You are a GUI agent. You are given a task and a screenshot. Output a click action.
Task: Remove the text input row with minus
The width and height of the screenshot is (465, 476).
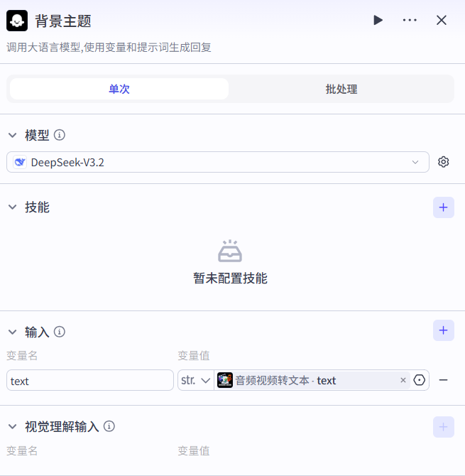[443, 380]
